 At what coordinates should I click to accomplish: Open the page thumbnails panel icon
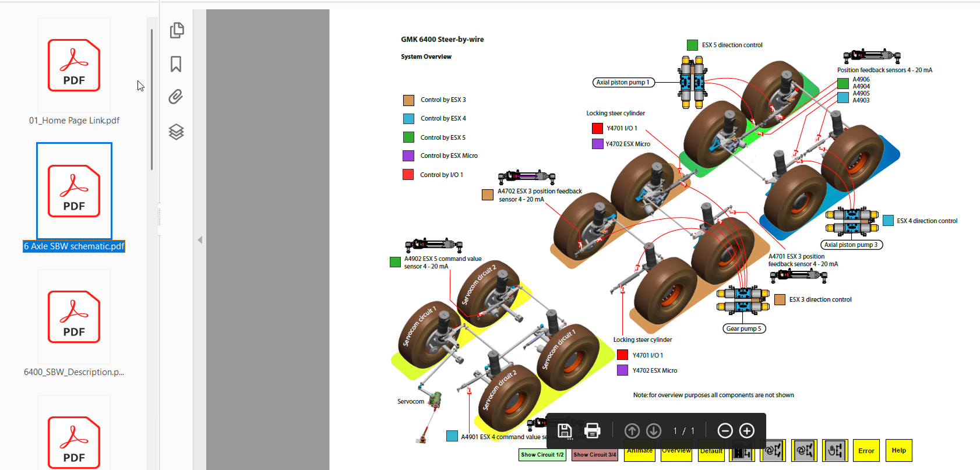(x=177, y=30)
